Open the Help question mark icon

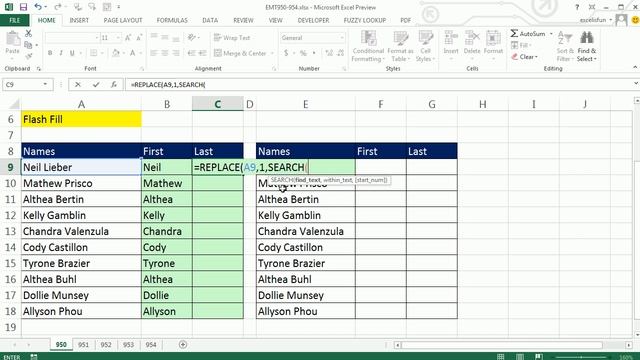coord(577,7)
